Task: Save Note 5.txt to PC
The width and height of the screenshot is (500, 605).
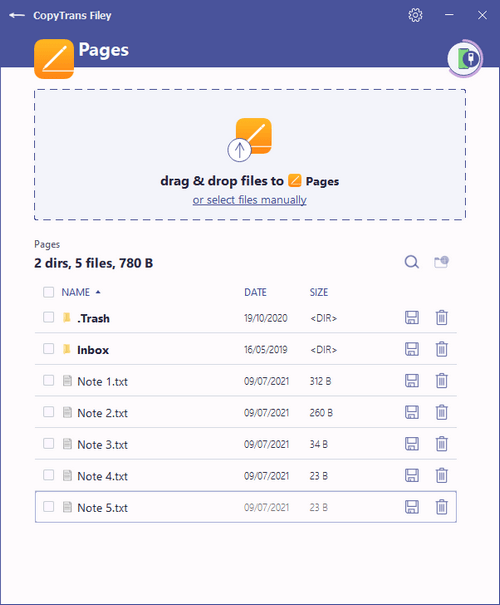Action: 412,507
